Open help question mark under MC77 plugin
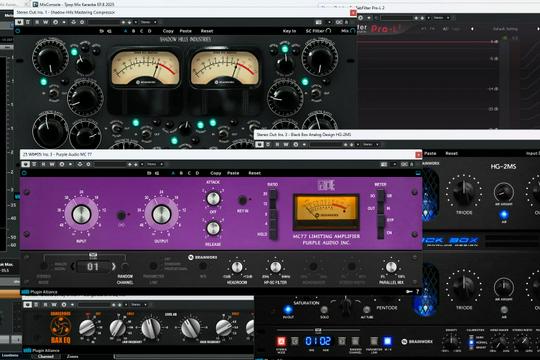 point(418,292)
